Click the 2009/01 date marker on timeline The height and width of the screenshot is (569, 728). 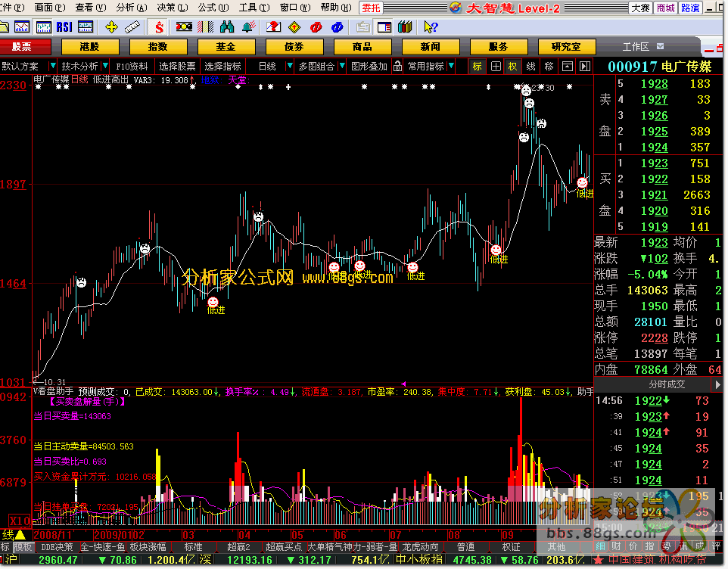tap(114, 535)
